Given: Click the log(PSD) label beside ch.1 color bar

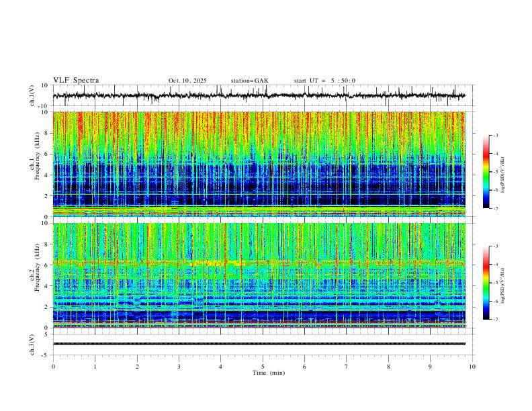Looking at the screenshot, I should tap(502, 175).
